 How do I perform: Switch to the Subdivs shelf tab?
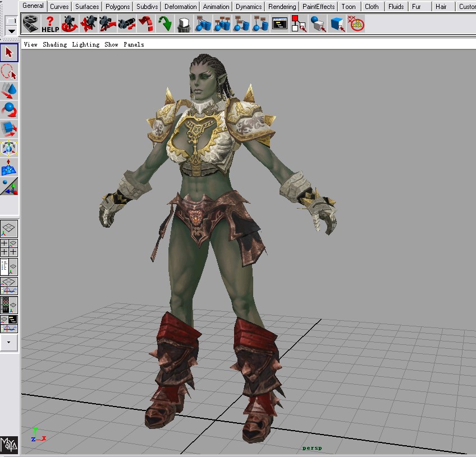click(147, 7)
